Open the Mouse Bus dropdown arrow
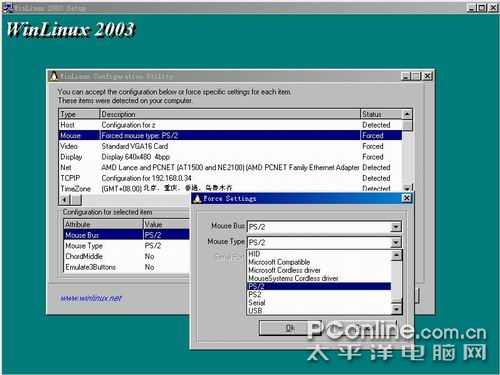This screenshot has width=500, height=375. (x=396, y=227)
